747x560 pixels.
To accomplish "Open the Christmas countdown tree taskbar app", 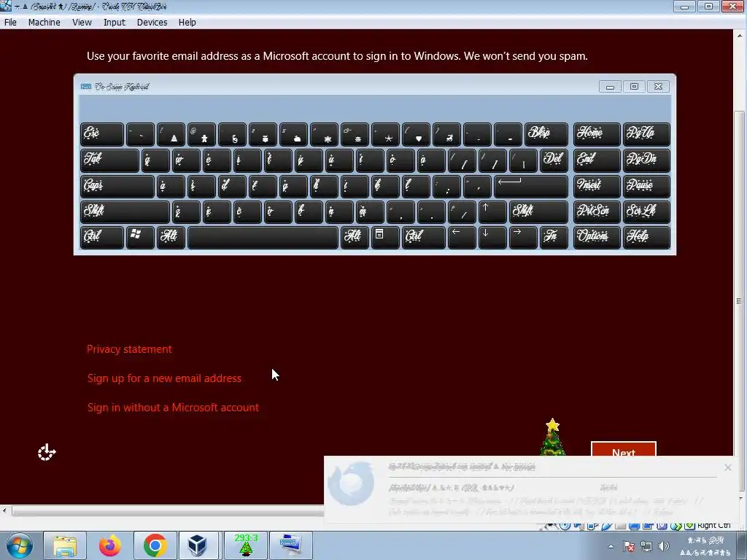I will (246, 545).
